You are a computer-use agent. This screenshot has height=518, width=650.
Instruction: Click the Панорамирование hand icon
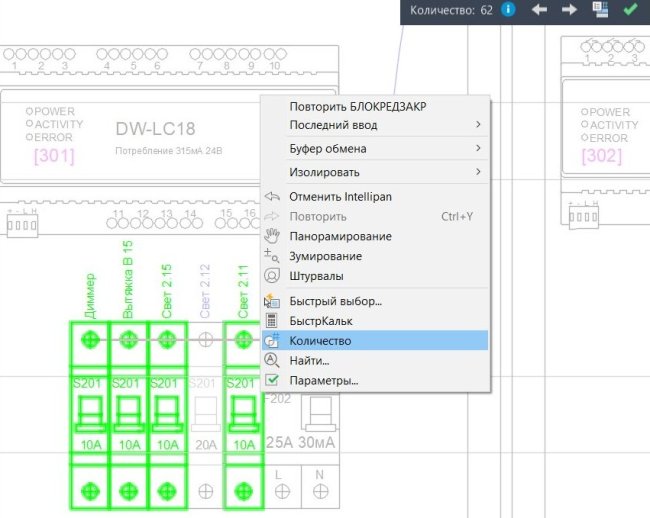pyautogui.click(x=272, y=237)
